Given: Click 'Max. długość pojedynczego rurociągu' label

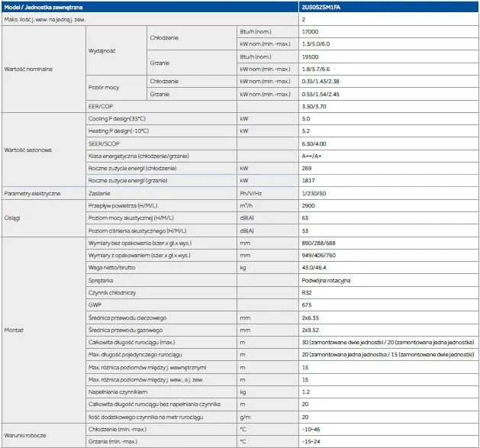Looking at the screenshot, I should (135, 355).
